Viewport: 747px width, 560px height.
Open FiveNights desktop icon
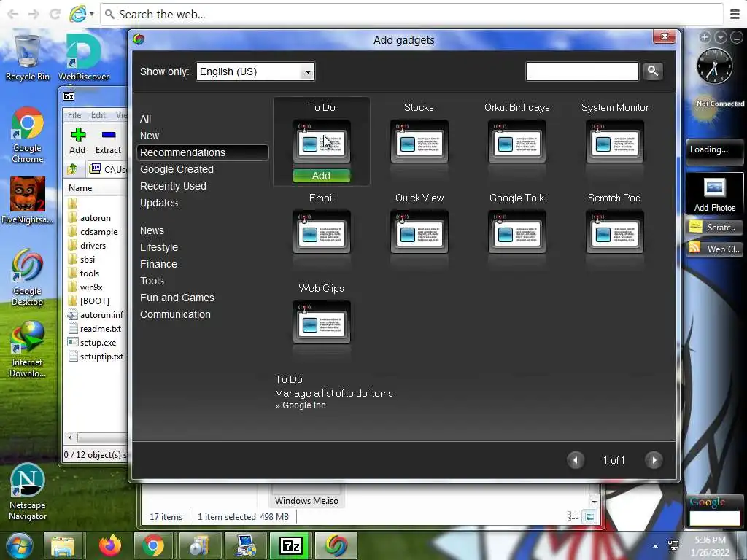27,200
